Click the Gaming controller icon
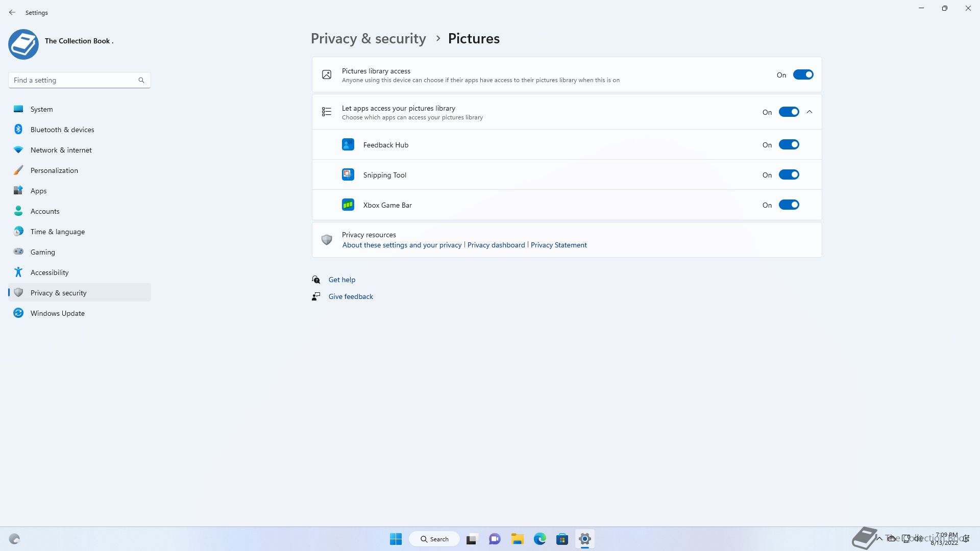 pyautogui.click(x=18, y=252)
